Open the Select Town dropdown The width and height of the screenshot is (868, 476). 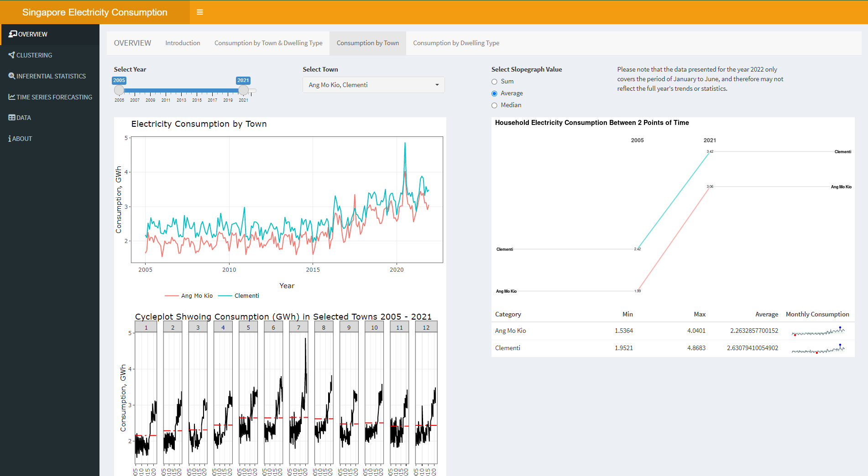pos(373,85)
